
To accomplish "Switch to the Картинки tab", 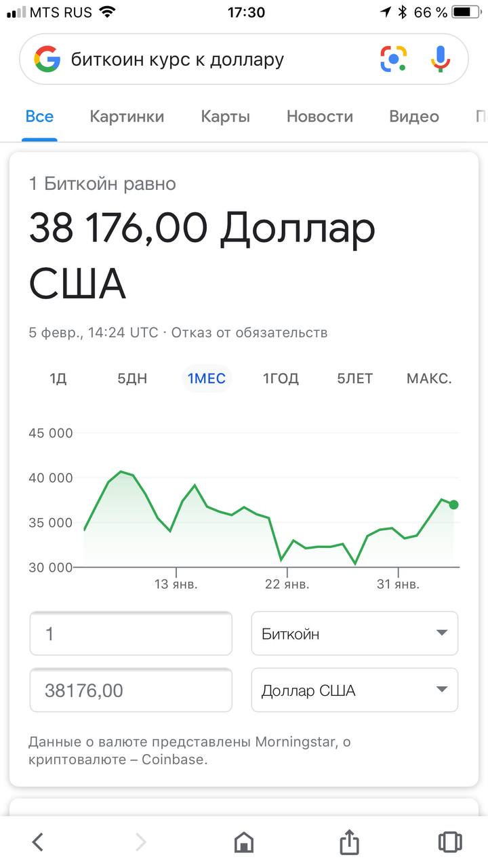I will click(x=127, y=117).
